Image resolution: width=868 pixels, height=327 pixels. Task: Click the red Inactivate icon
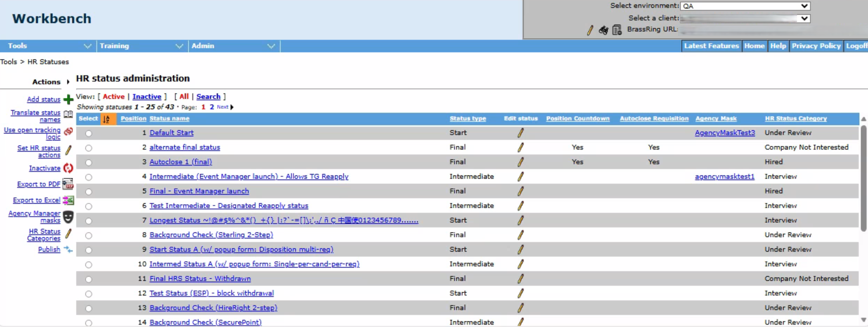68,168
